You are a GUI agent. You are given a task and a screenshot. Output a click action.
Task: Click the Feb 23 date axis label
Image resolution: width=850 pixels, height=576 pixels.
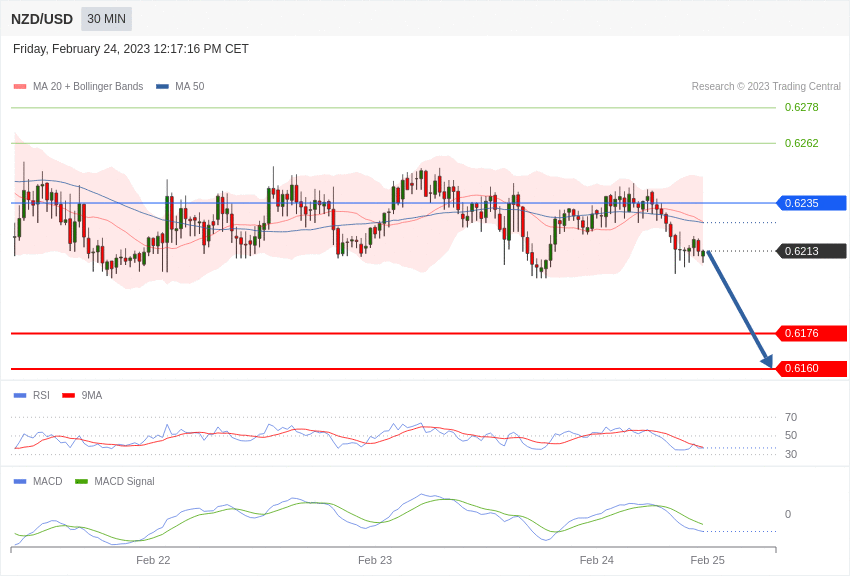[x=375, y=560]
